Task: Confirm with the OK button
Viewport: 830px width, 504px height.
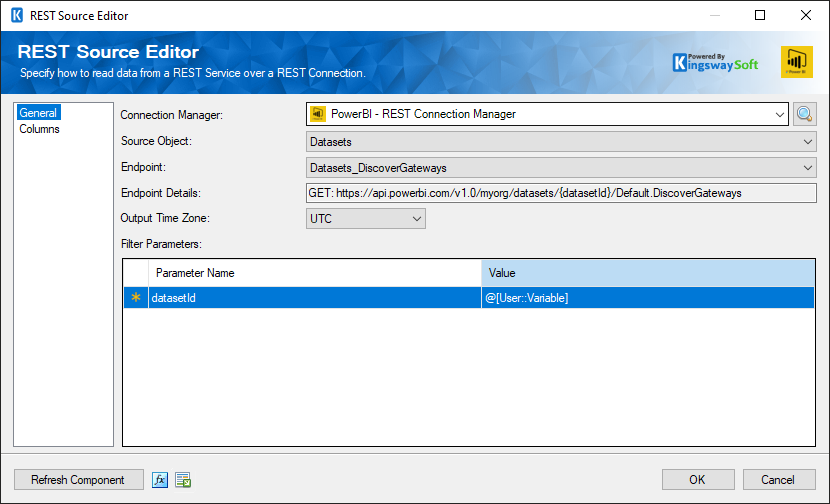Action: (698, 480)
